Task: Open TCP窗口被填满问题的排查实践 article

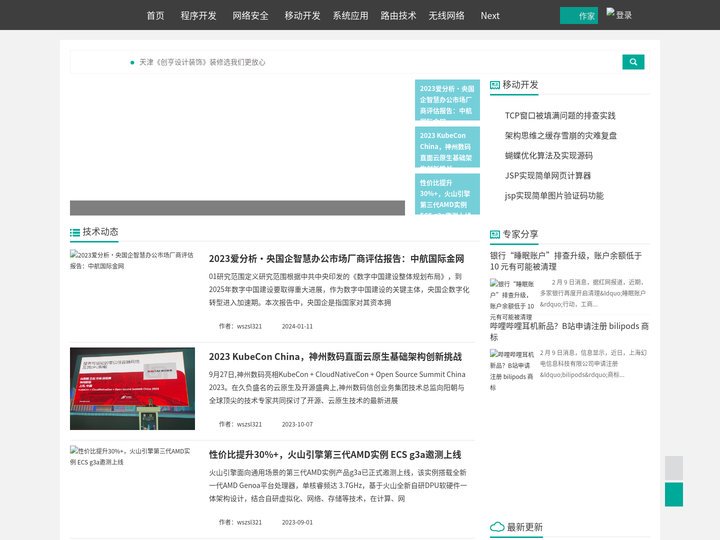Action: [560, 116]
